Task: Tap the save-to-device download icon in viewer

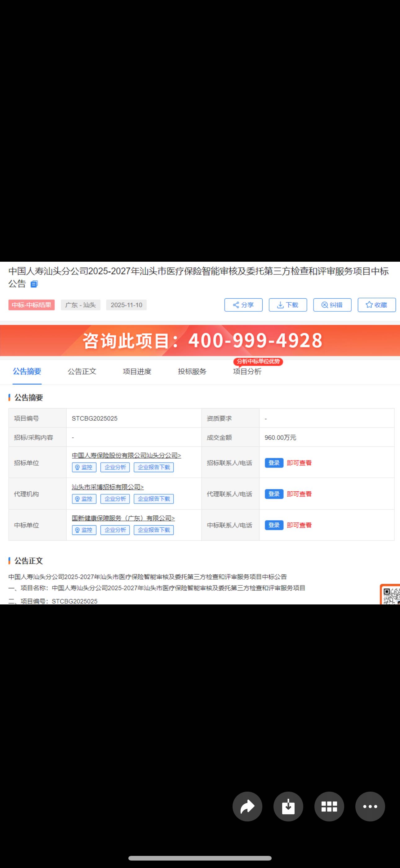Action: click(288, 806)
